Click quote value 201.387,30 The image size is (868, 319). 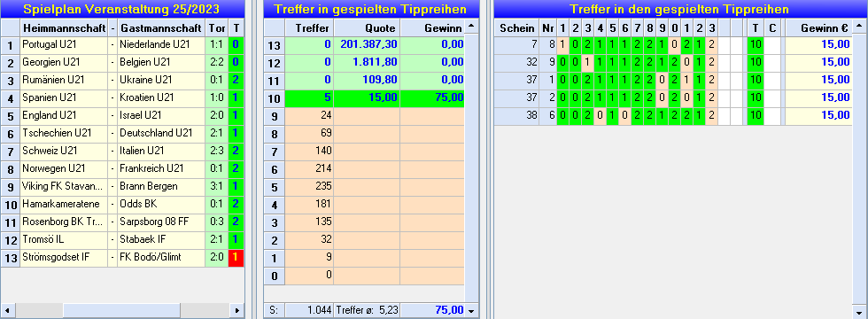coord(367,45)
